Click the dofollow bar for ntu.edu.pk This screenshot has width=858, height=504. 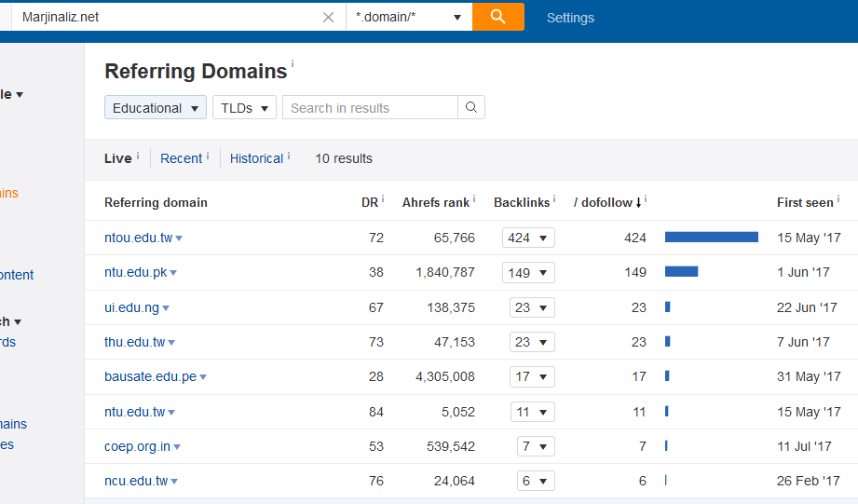[x=681, y=271]
